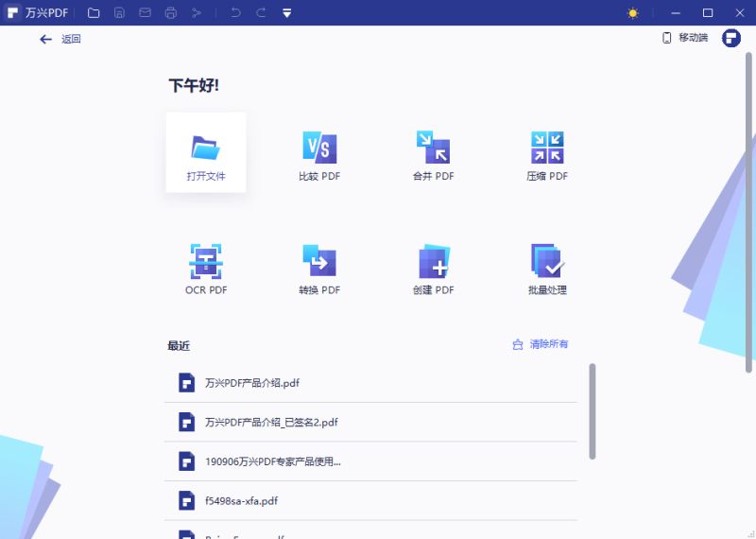The height and width of the screenshot is (539, 756).
Task: Click the undo arrow icon
Action: coord(235,13)
